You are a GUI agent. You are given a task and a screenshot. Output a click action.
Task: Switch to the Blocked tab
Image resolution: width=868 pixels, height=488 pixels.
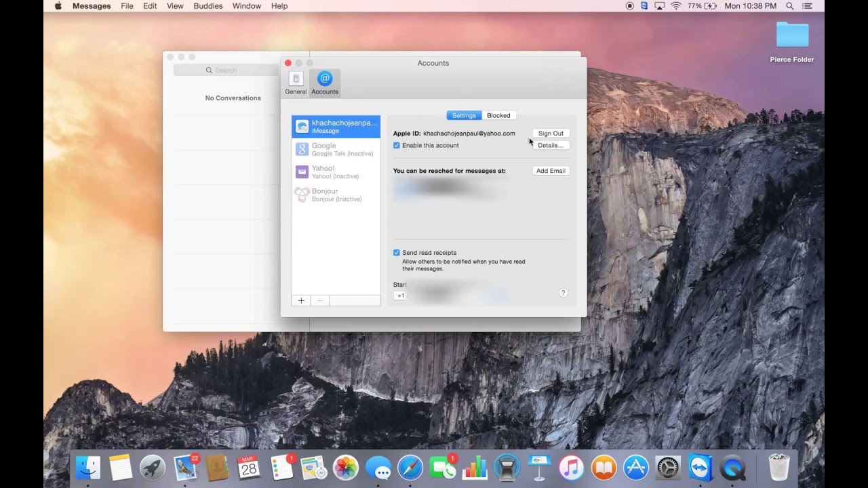(x=498, y=115)
